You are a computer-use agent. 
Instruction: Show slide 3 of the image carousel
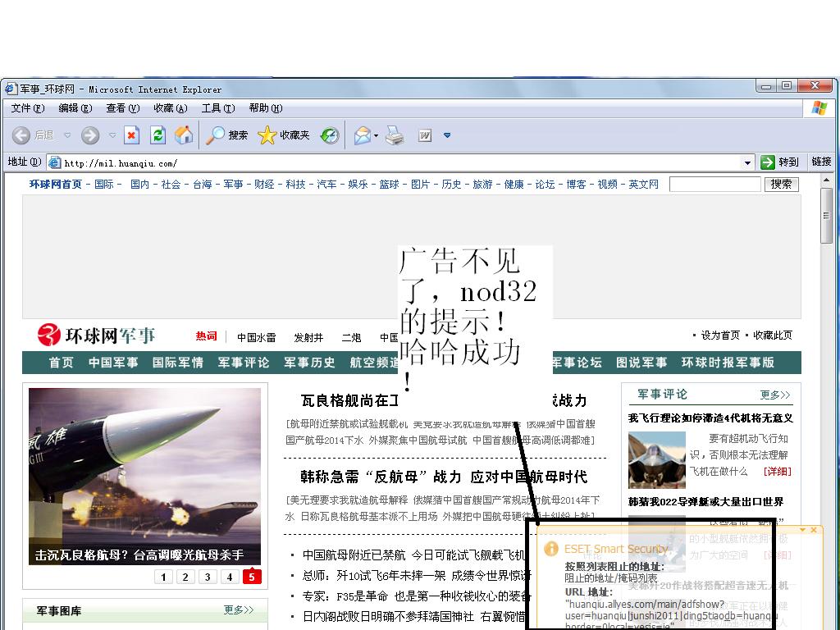point(208,577)
